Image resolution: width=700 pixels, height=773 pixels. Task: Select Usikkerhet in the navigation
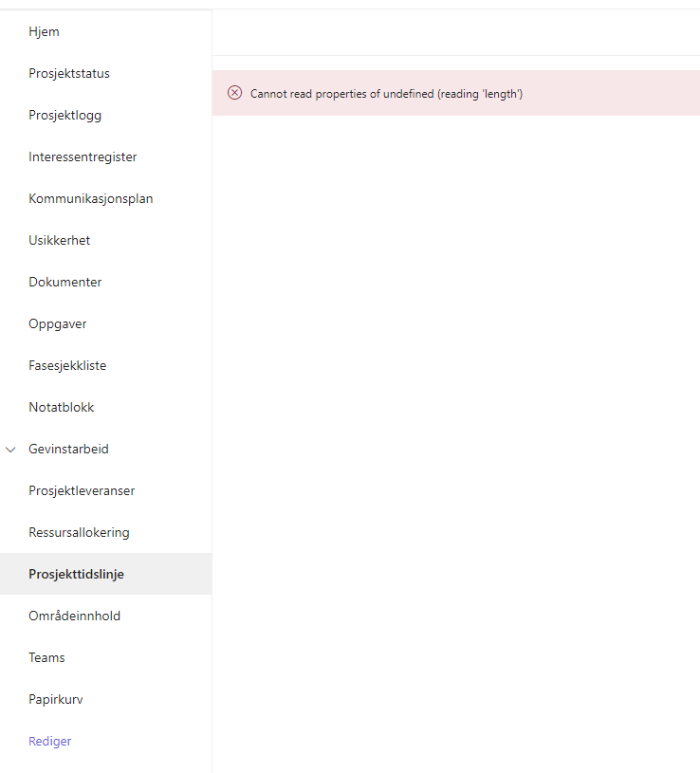coord(58,240)
